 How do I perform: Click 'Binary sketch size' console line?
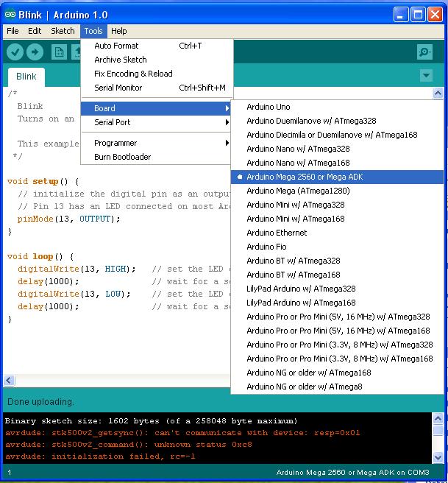pos(151,421)
